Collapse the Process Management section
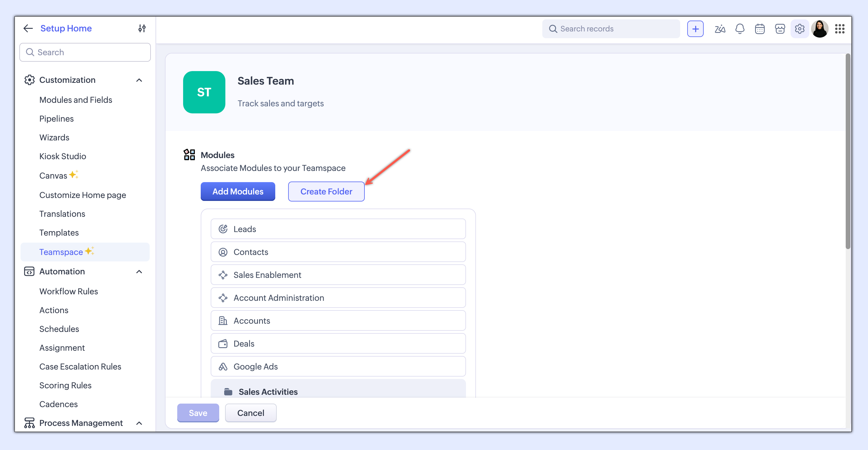 pos(139,423)
